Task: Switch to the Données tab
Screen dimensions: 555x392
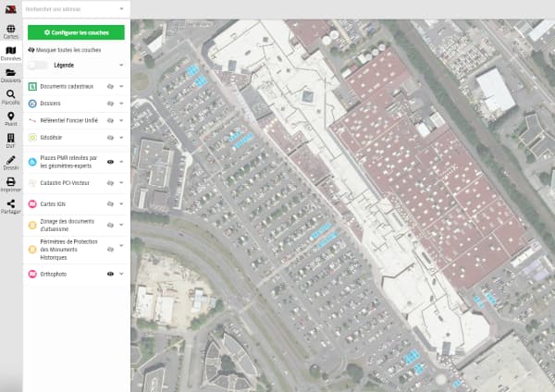Action: click(10, 54)
